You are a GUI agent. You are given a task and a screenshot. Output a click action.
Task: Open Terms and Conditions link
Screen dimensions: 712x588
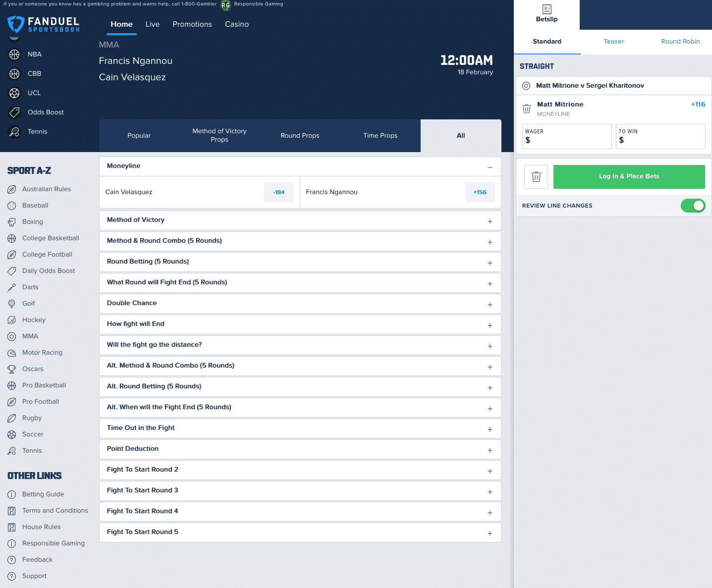coord(55,511)
